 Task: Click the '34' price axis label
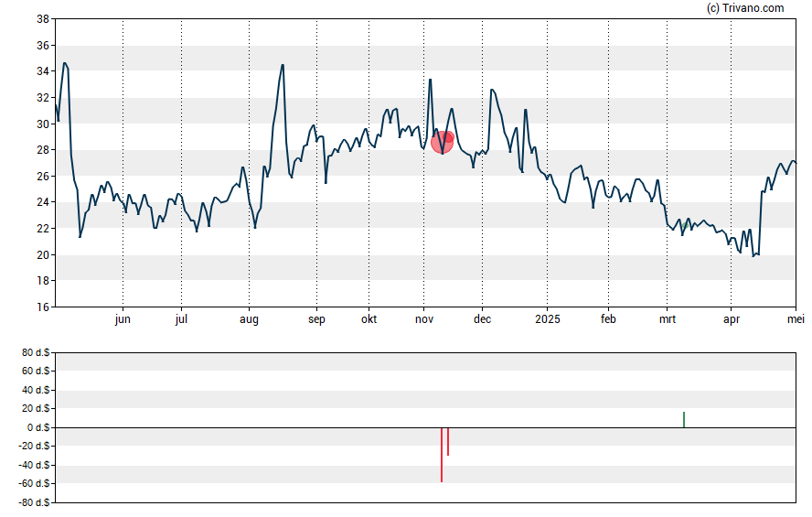click(x=43, y=71)
